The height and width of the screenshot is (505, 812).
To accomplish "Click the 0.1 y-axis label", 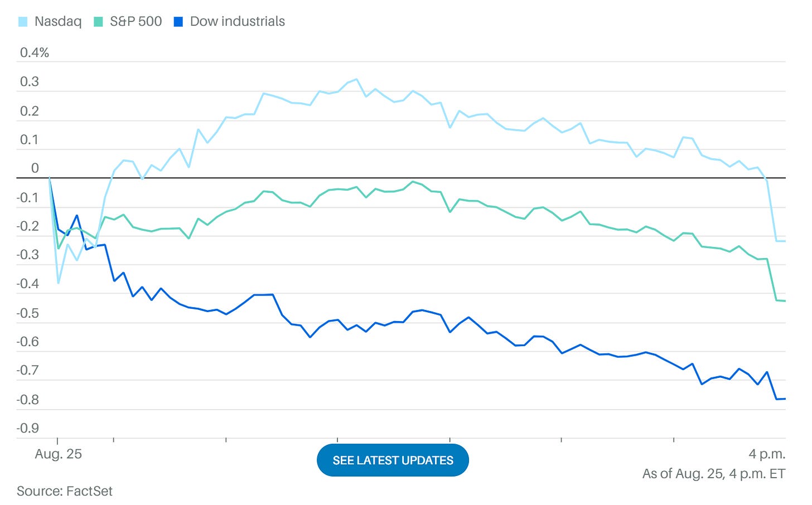I will (x=30, y=139).
